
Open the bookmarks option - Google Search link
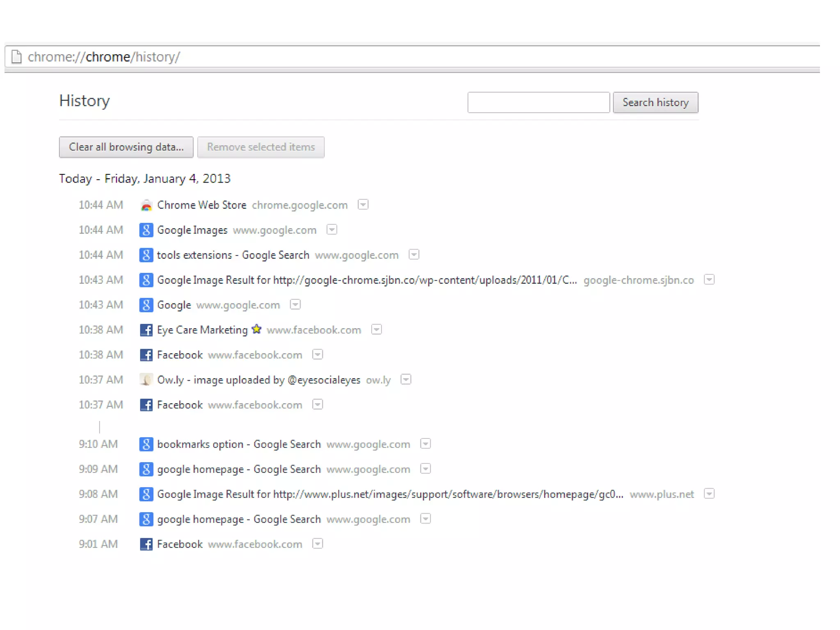pos(239,444)
